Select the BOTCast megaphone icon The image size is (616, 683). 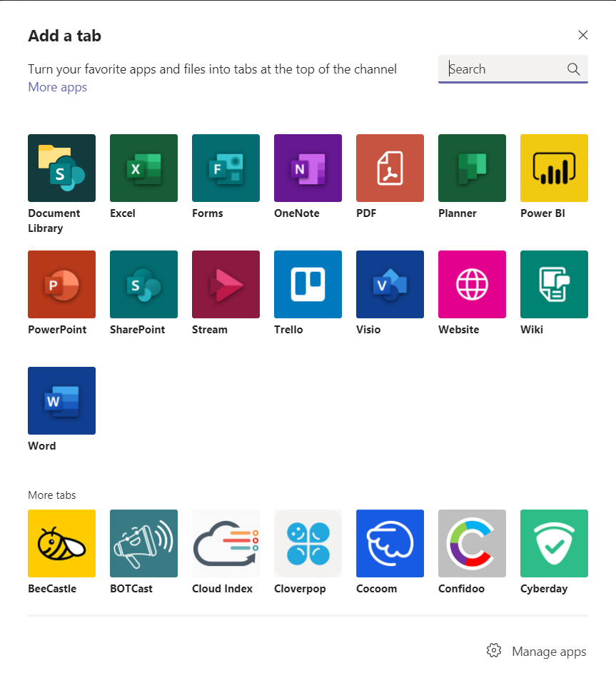tap(143, 543)
